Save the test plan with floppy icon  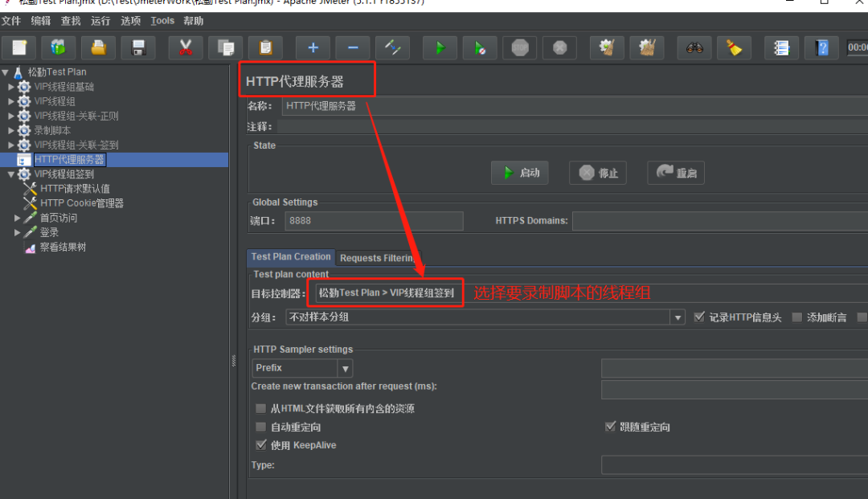pos(138,47)
